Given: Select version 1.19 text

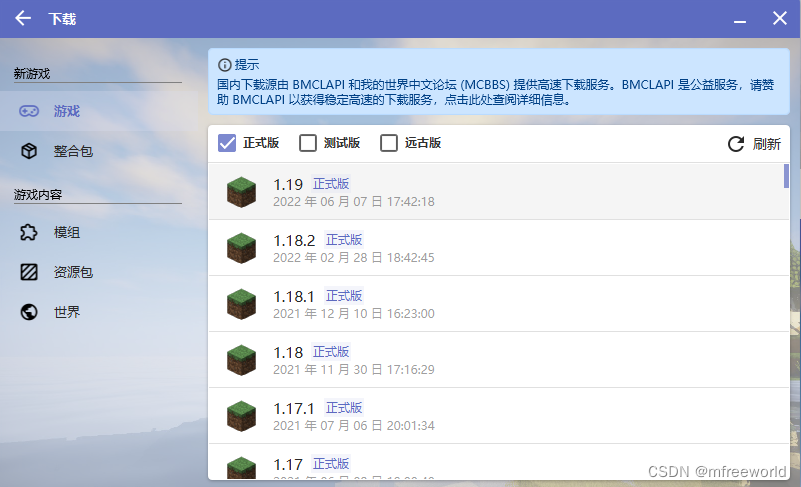Looking at the screenshot, I should click(x=288, y=184).
